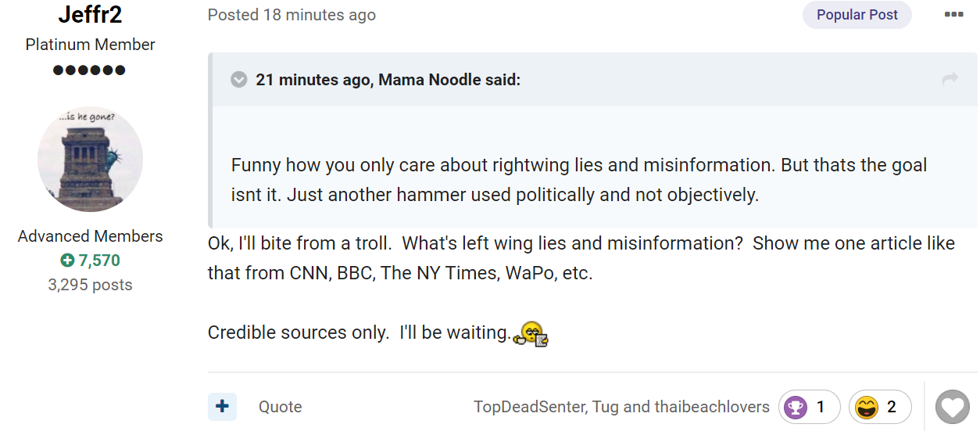Open Jeffr2 profile name link
The image size is (980, 435).
point(90,13)
